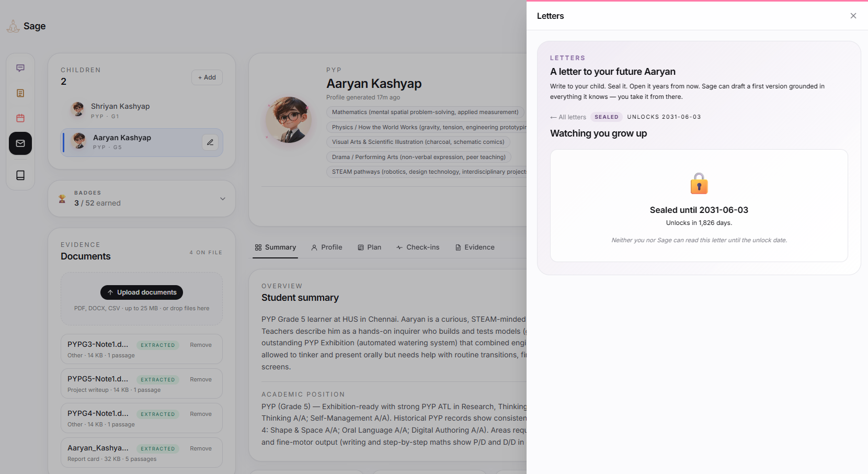Viewport: 868px width, 474px height.
Task: Open the Aaryan_Kashya report card entry
Action: pos(142,453)
